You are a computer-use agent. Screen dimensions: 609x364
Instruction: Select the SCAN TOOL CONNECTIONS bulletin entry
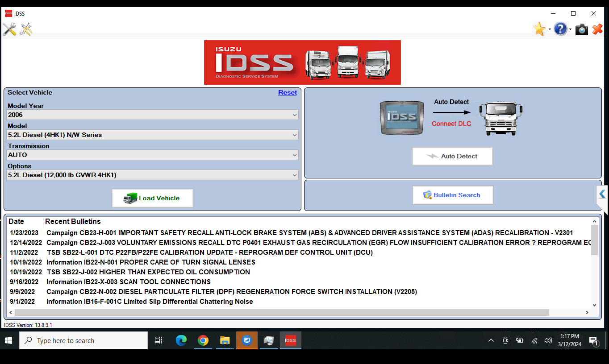pyautogui.click(x=128, y=282)
